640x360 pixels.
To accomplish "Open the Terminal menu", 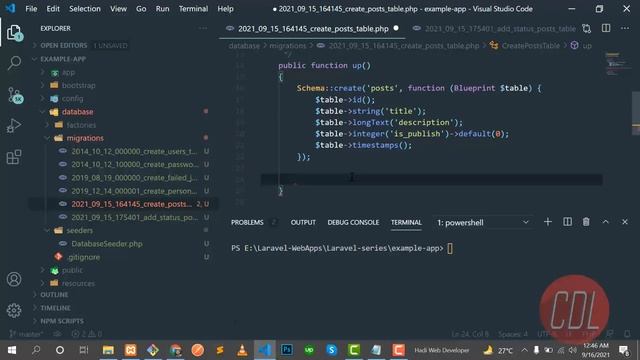I will [193, 9].
